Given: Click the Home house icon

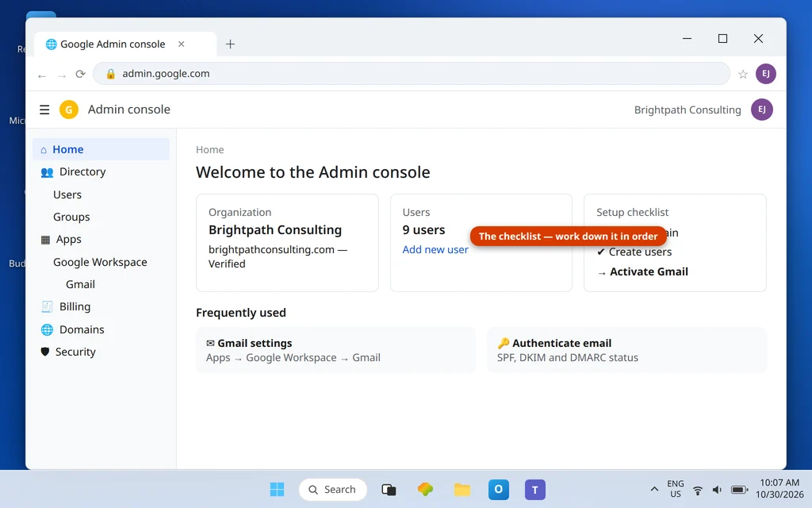Looking at the screenshot, I should (44, 150).
